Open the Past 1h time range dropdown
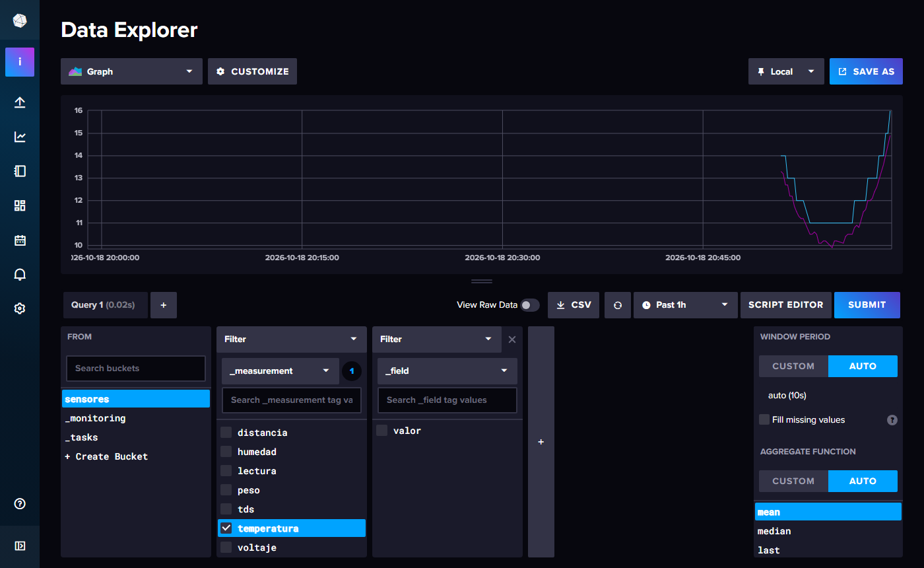The width and height of the screenshot is (924, 568). tap(685, 305)
